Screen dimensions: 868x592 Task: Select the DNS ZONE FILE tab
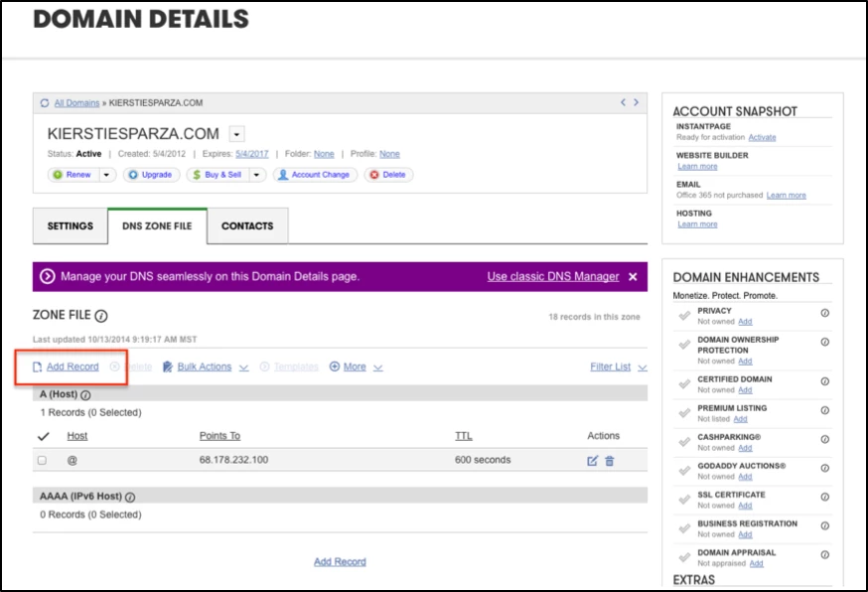pos(157,225)
